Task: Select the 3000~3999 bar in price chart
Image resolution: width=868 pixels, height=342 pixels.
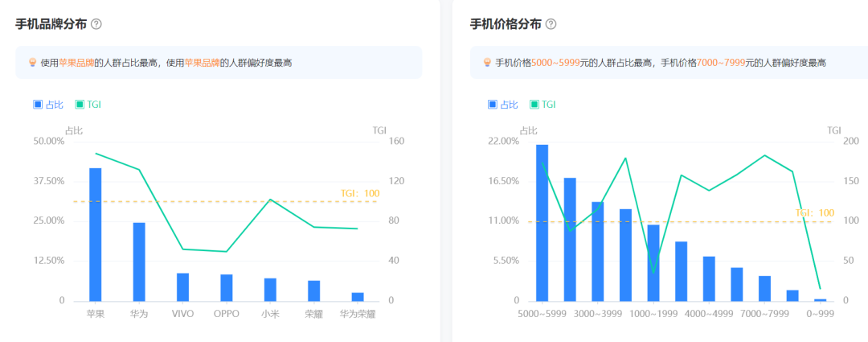Action: pos(598,251)
